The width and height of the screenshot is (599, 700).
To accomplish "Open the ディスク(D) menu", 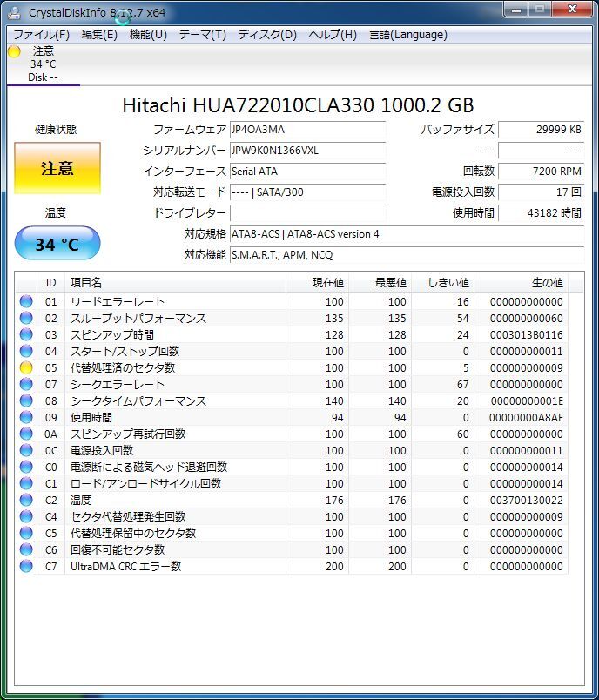I will coord(267,35).
